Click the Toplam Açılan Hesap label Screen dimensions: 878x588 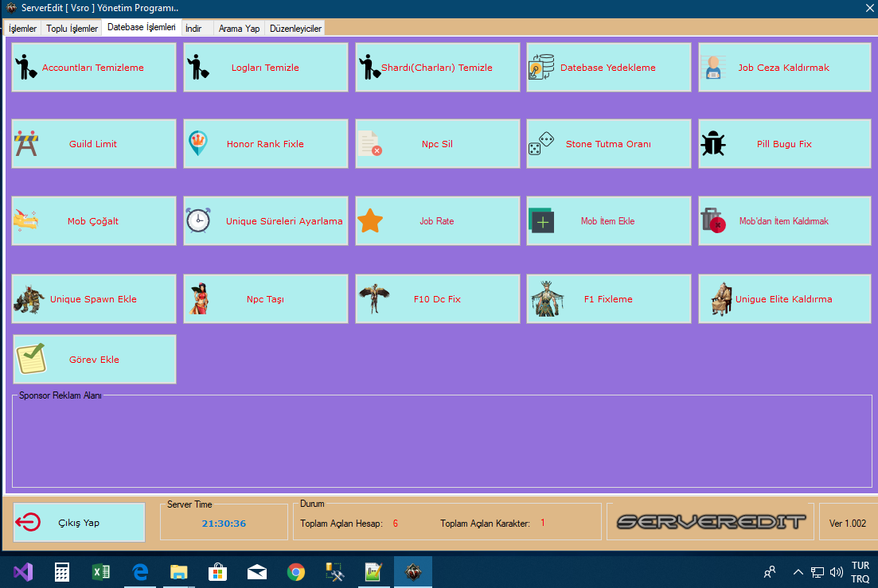[341, 523]
